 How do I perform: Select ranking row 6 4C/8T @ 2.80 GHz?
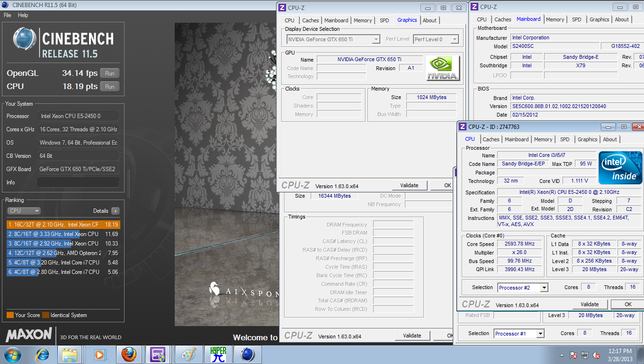pos(63,272)
